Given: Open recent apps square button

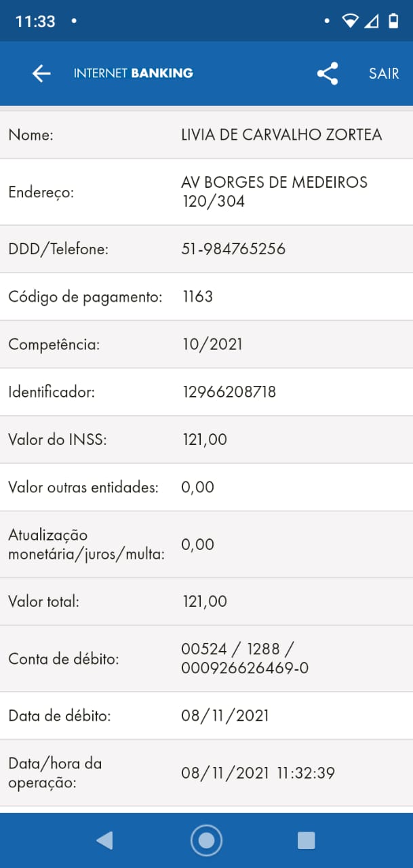Looking at the screenshot, I should coord(306,841).
